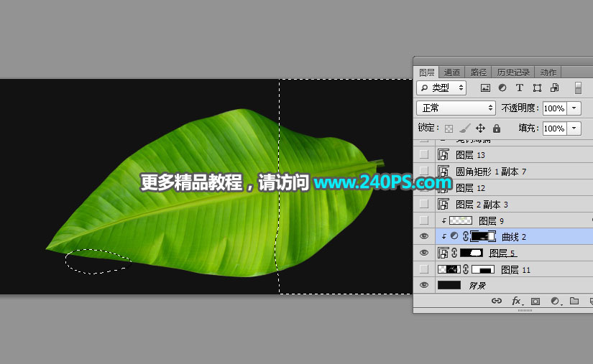Filter layers by shape icon
This screenshot has height=364, width=593.
[x=537, y=88]
